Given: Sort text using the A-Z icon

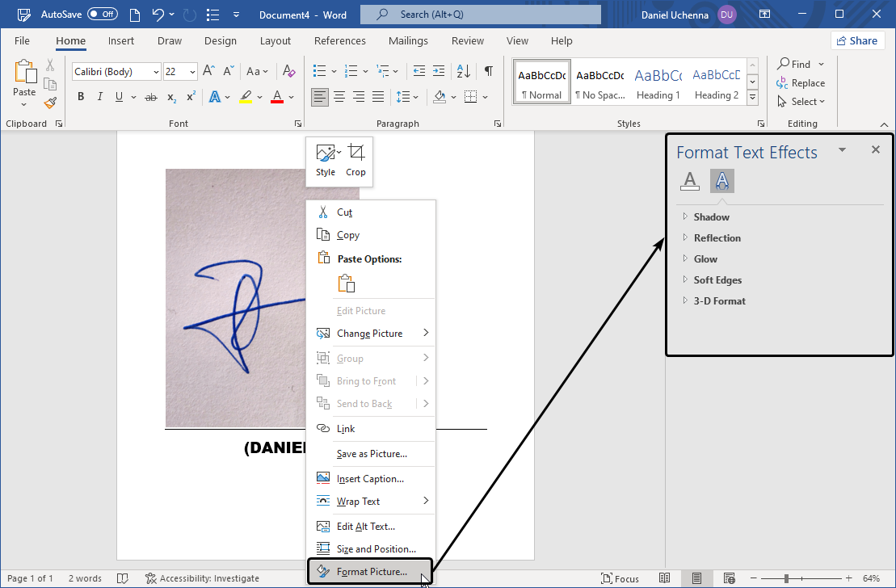Looking at the screenshot, I should point(462,71).
